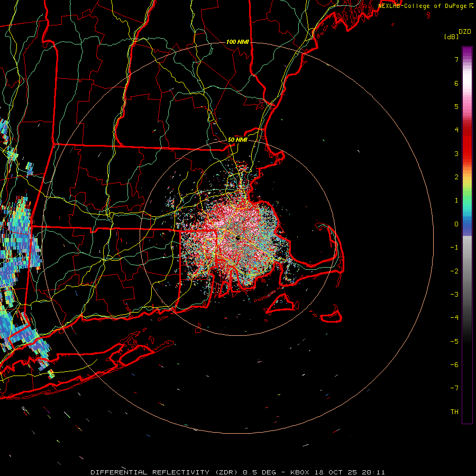Viewport: 476px width, 476px height.
Task: Click the "4" value on the color scale
Action: [456, 130]
